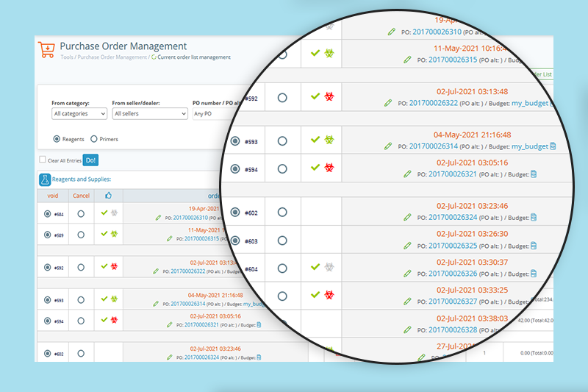This screenshot has width=588, height=392.
Task: Click magnified red biohazard beside PO 201700026327
Action: pos(329,295)
